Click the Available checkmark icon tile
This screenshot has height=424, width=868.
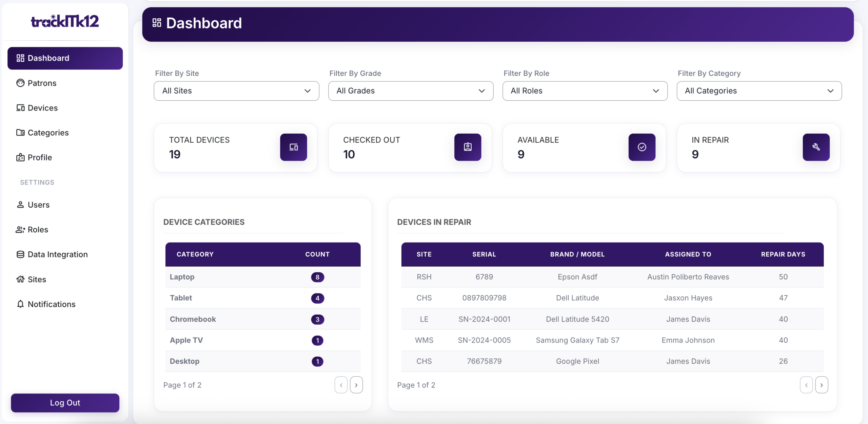click(x=642, y=147)
